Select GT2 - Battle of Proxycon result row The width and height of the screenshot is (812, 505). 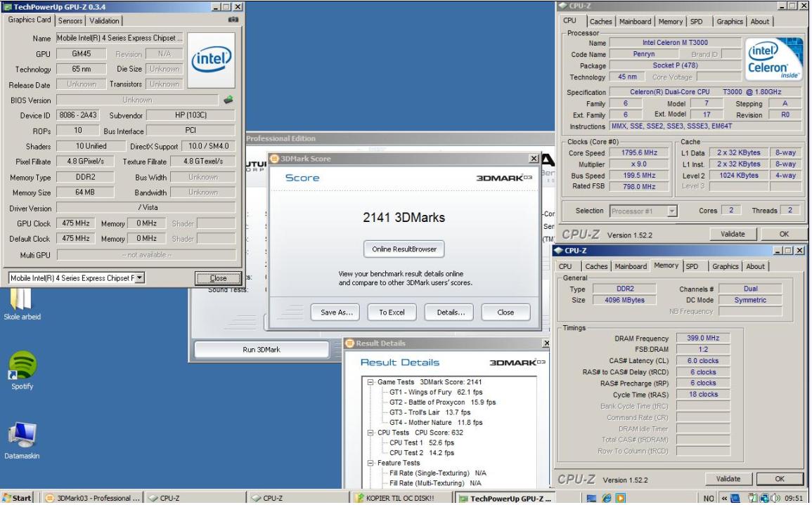pos(442,402)
